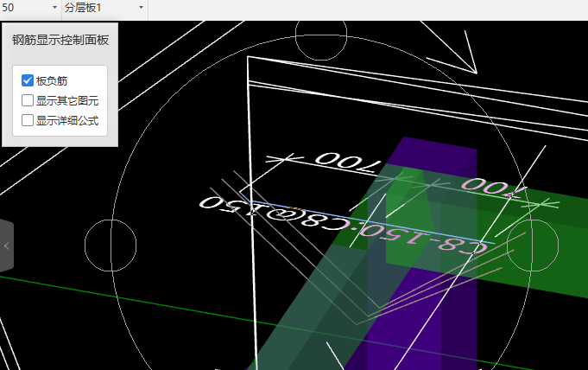Image resolution: width=588 pixels, height=370 pixels.
Task: Expand the collapsed left side panel arrow
Action: coord(6,246)
